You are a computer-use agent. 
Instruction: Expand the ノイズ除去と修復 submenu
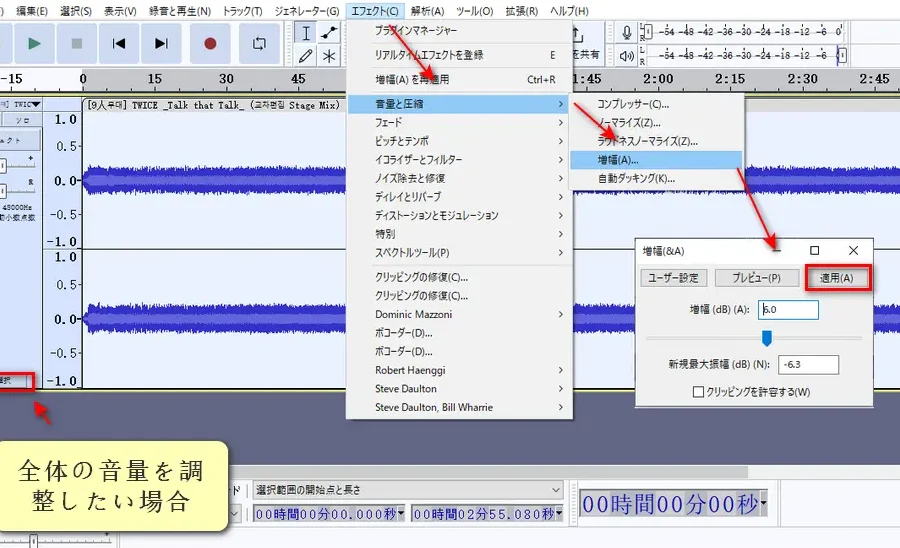pos(459,178)
